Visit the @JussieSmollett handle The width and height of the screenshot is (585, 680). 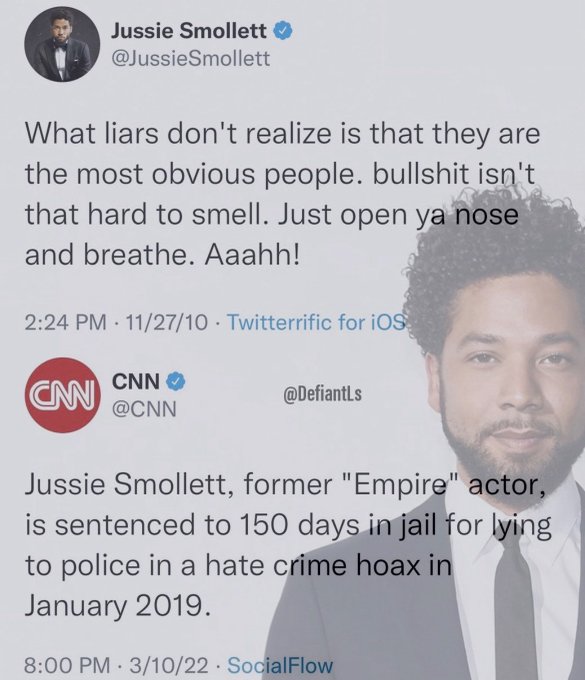191,59
